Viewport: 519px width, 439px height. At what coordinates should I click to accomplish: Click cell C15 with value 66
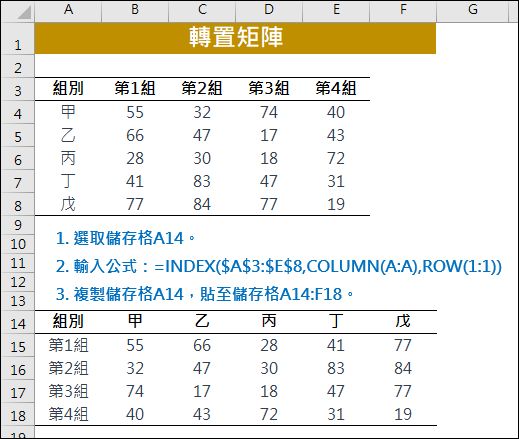coord(202,345)
